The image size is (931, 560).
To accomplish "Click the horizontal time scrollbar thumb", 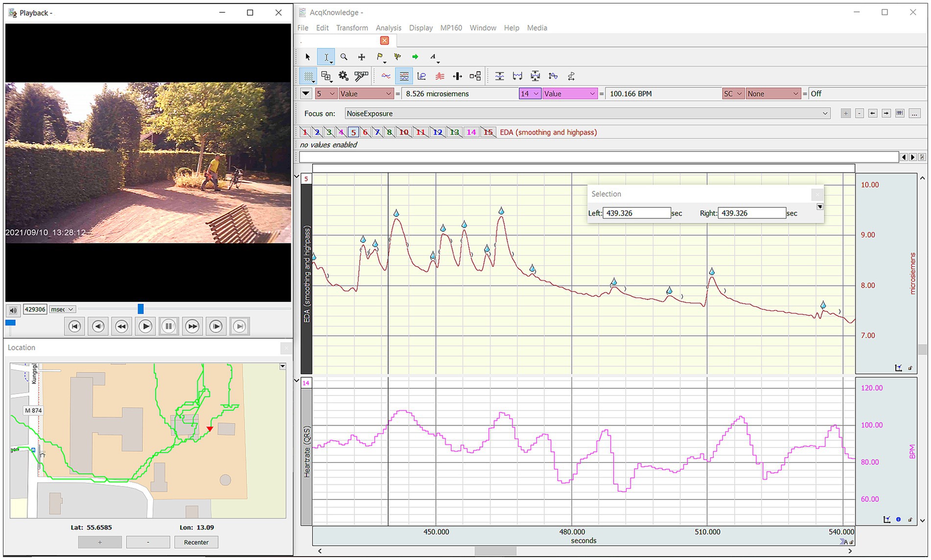I will click(495, 551).
